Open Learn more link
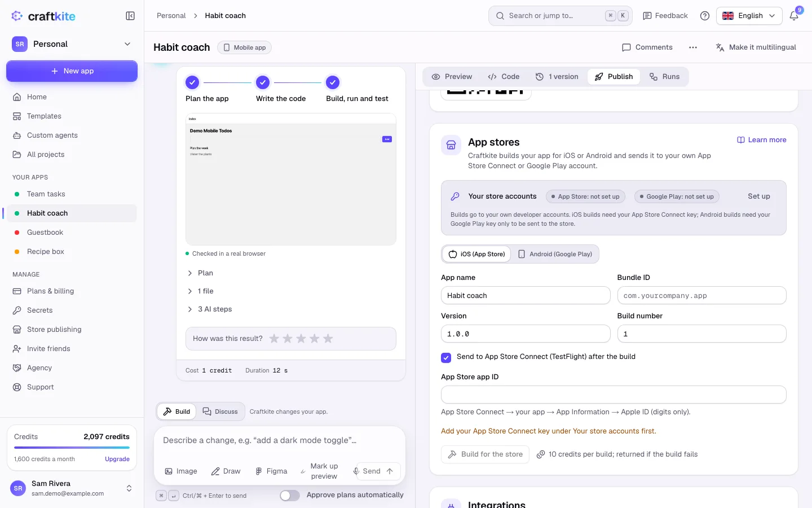Screen dimensions: 812x508 (762, 140)
